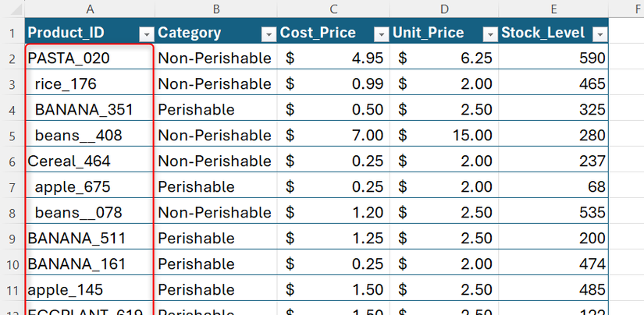Click the Category cell in row 4
This screenshot has width=644, height=315.
pos(215,110)
